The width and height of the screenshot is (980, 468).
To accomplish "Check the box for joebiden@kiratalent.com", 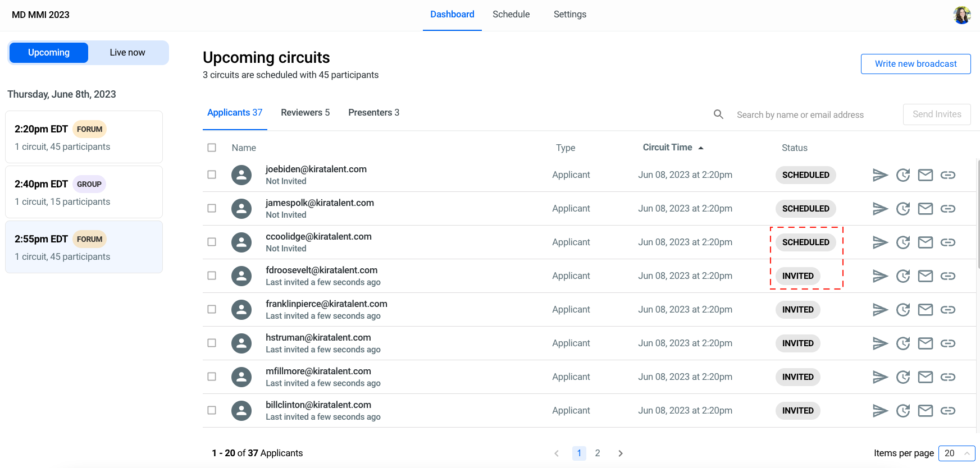I will (212, 175).
